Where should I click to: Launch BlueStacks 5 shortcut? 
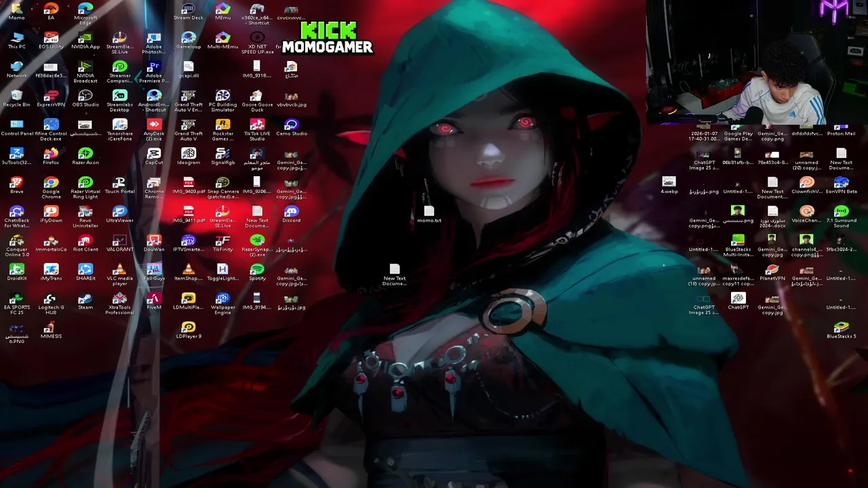pos(842,329)
